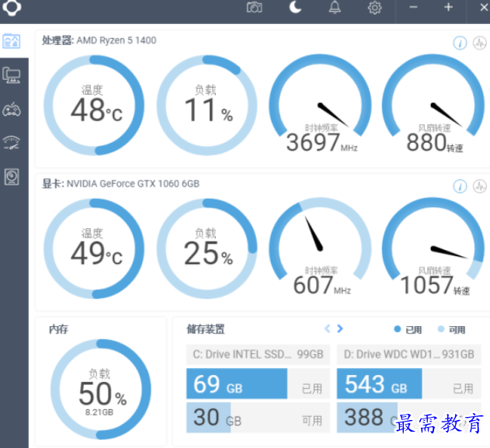Screen dimensions: 490x448
Task: Open the games section via the gamepad icon
Action: 12,109
